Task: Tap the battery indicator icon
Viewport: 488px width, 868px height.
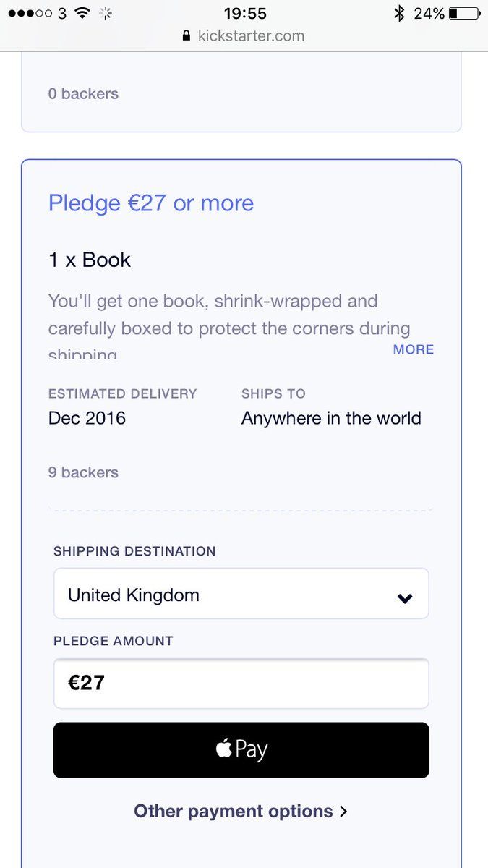Action: [463, 13]
